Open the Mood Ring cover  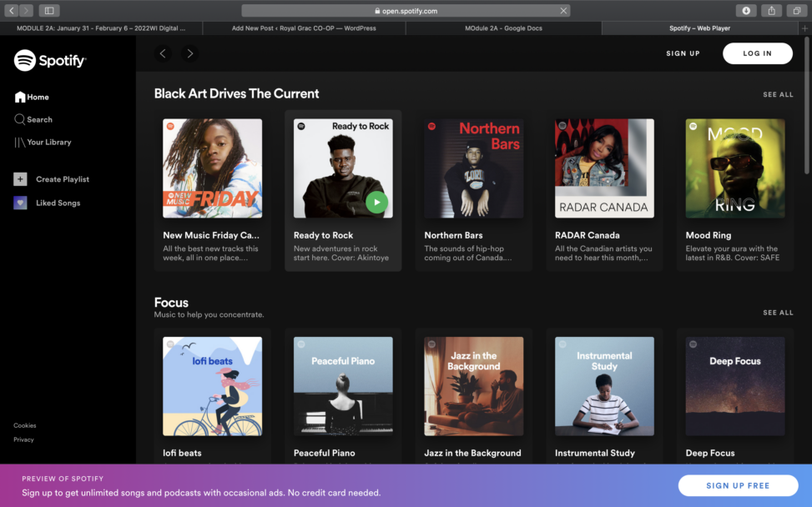click(735, 168)
